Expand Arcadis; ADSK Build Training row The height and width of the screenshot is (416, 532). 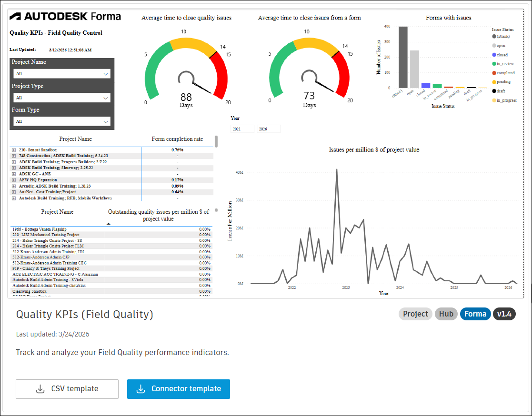pos(13,186)
